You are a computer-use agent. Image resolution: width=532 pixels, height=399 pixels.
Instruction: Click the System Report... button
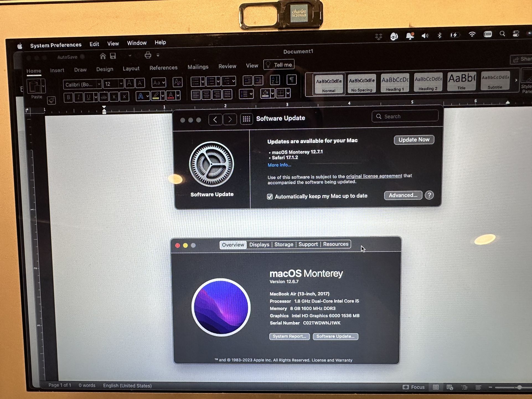coord(289,336)
